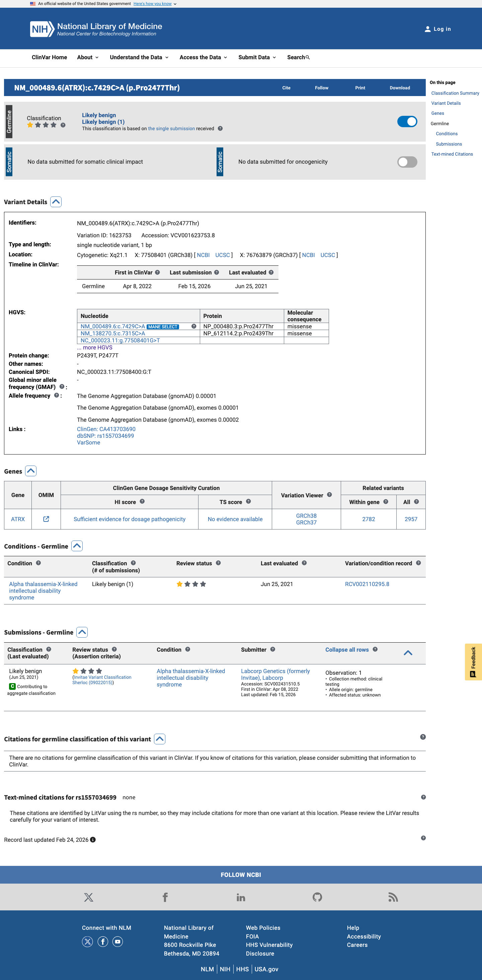Image resolution: width=482 pixels, height=980 pixels.
Task: Open the Submit Data dropdown
Action: pos(257,57)
